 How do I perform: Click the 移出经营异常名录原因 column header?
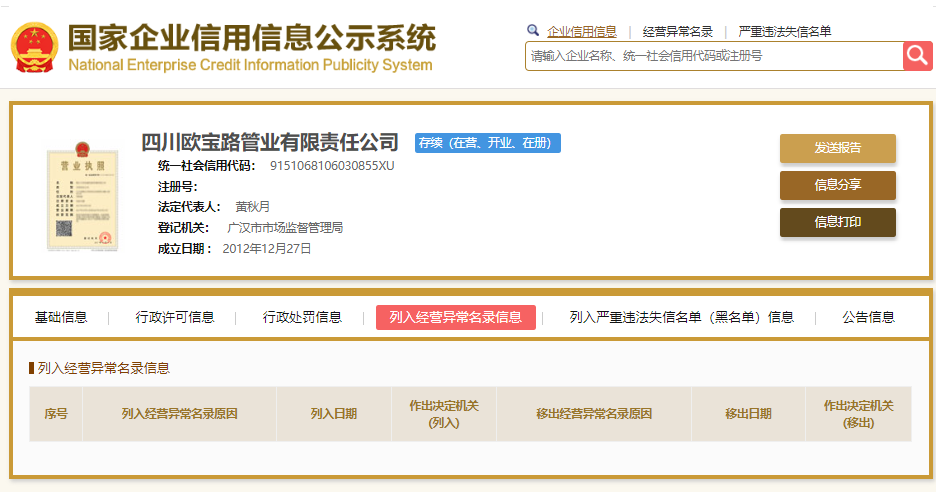point(593,414)
